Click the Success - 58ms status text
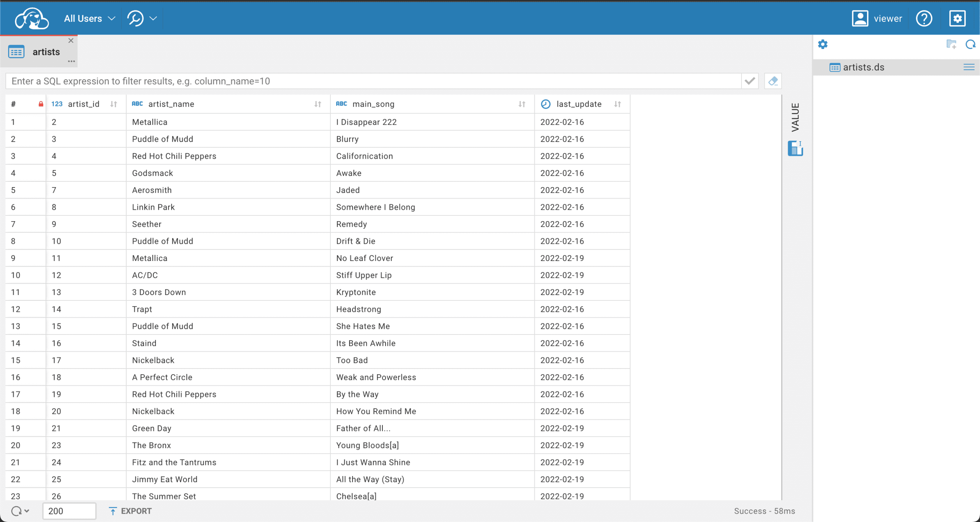 pyautogui.click(x=764, y=511)
